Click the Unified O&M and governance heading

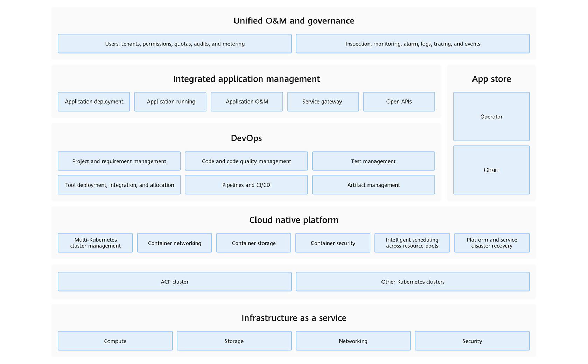(294, 21)
